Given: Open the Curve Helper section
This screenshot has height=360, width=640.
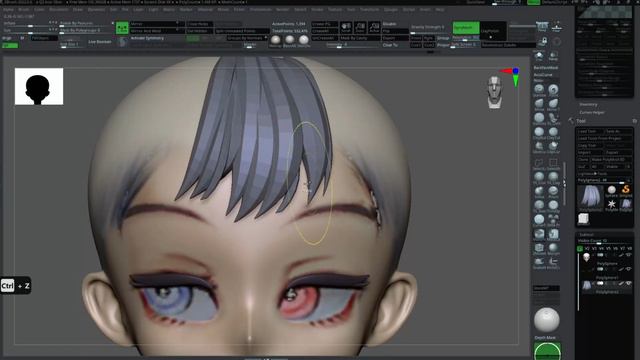Looking at the screenshot, I should tap(592, 112).
